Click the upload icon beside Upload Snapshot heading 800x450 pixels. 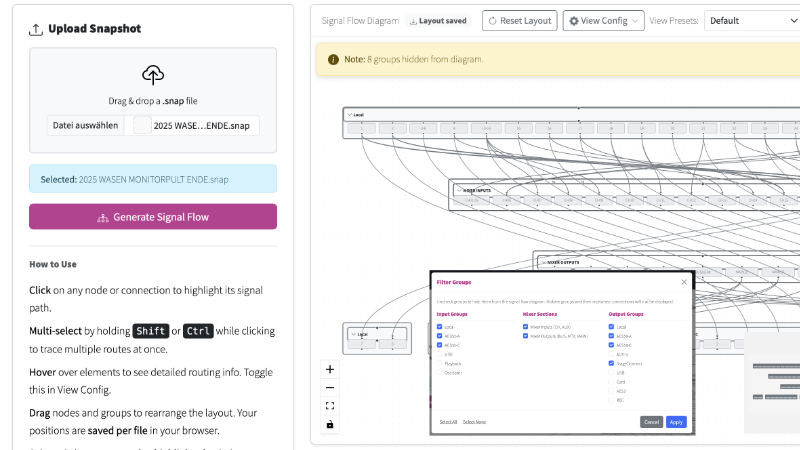point(36,29)
